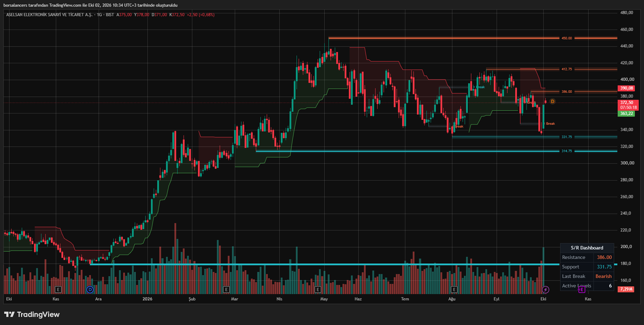Click the 7,29M volume tag

(x=625, y=289)
